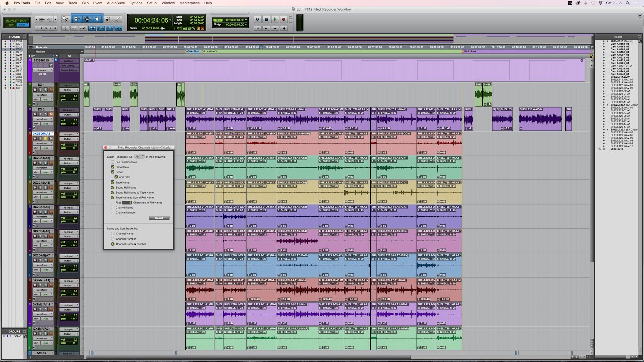The height and width of the screenshot is (362, 644).
Task: Solo the DX 1 track
Action: tap(45, 90)
